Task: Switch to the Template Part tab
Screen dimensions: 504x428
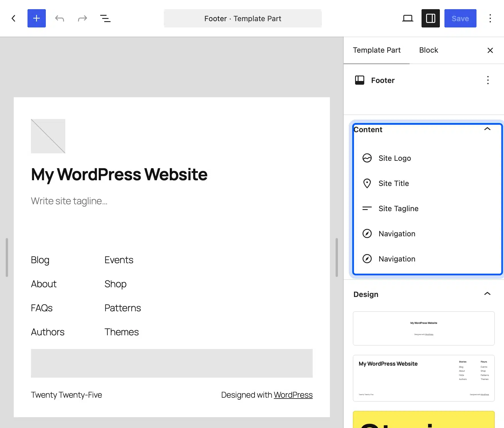Action: (x=377, y=50)
